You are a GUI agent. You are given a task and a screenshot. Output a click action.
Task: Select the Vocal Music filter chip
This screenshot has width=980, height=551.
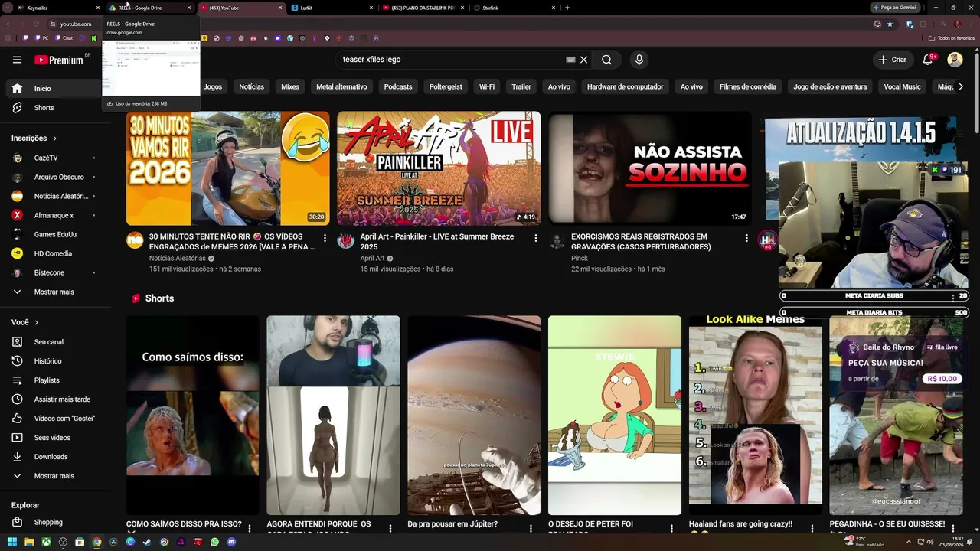tap(903, 87)
